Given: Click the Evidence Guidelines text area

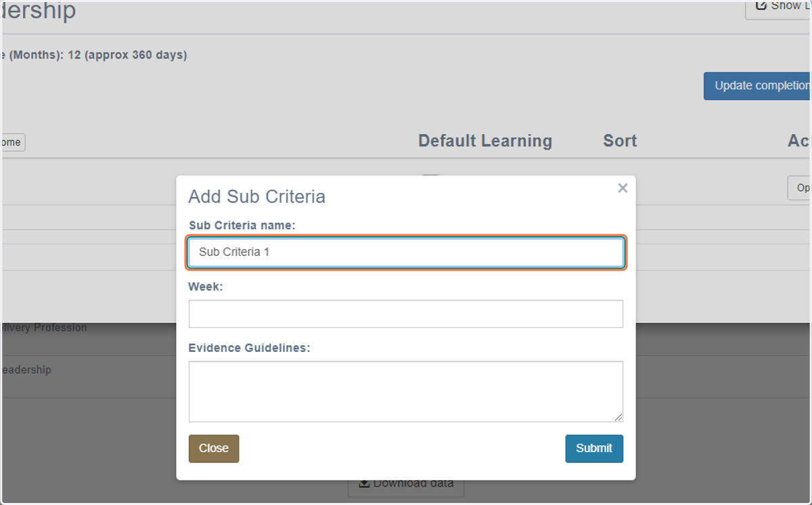Looking at the screenshot, I should point(406,391).
